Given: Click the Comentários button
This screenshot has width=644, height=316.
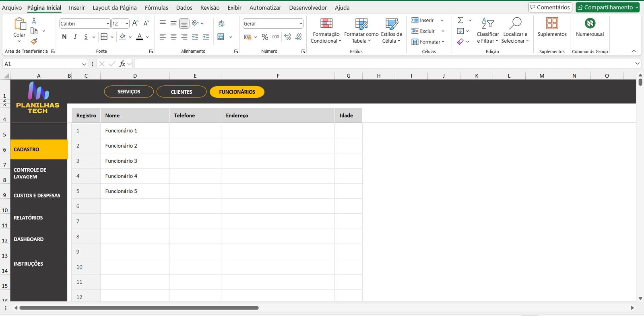Looking at the screenshot, I should (x=550, y=7).
